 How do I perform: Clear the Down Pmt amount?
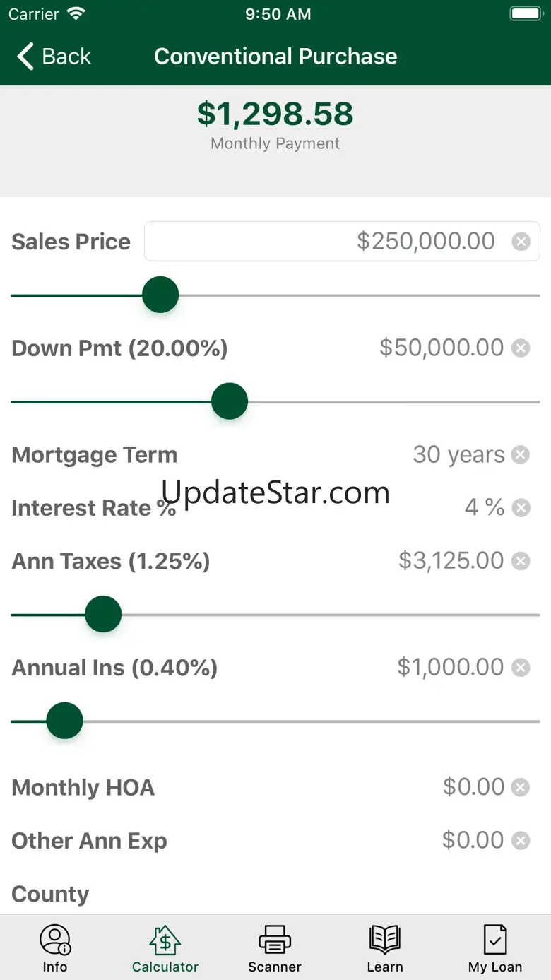521,348
